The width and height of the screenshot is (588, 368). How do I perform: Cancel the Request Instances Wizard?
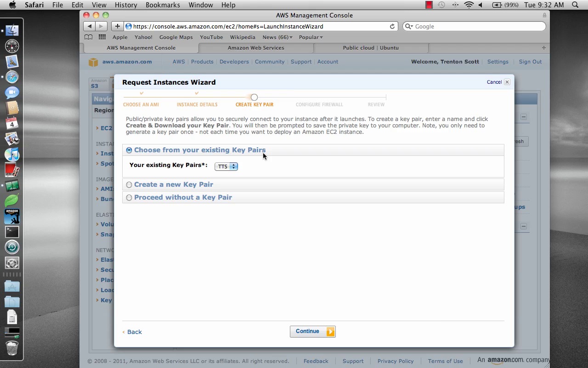coord(494,82)
